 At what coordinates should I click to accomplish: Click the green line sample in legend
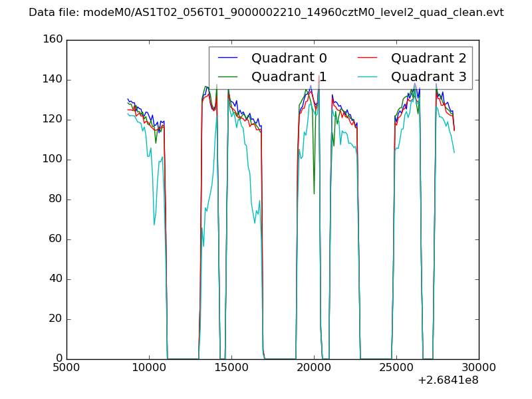pyautogui.click(x=227, y=76)
